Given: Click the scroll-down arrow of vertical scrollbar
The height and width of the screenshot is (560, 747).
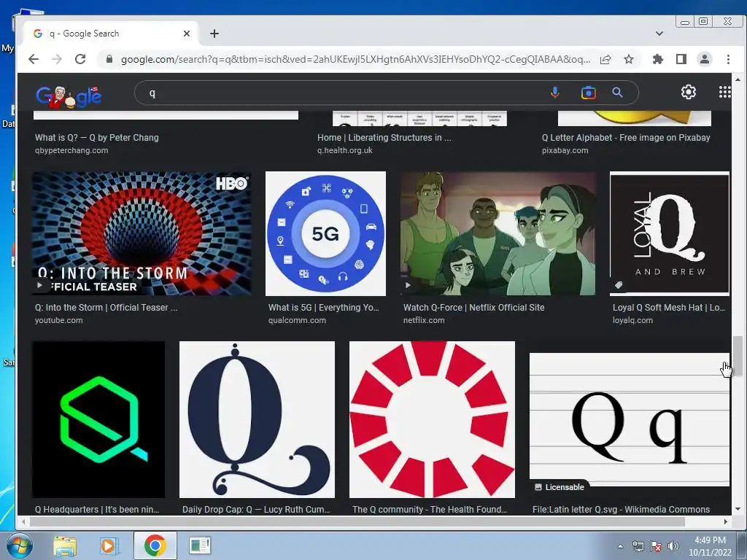Looking at the screenshot, I should [738, 509].
